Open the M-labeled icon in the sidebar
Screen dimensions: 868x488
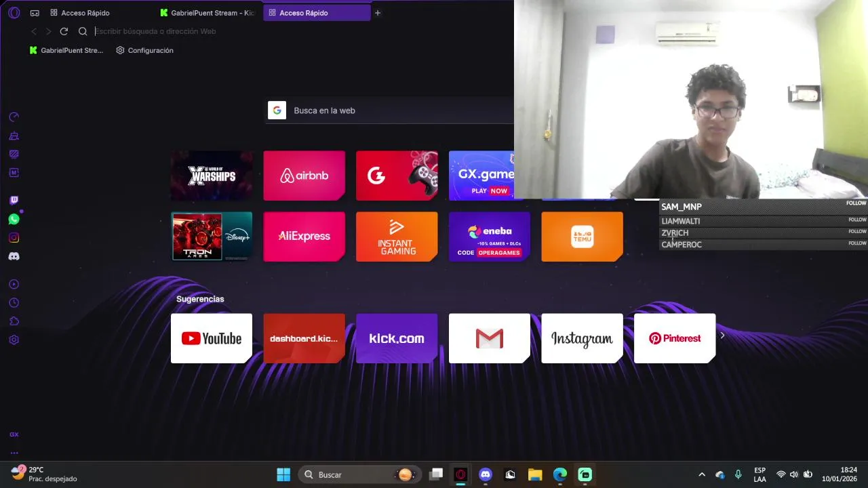[x=14, y=173]
